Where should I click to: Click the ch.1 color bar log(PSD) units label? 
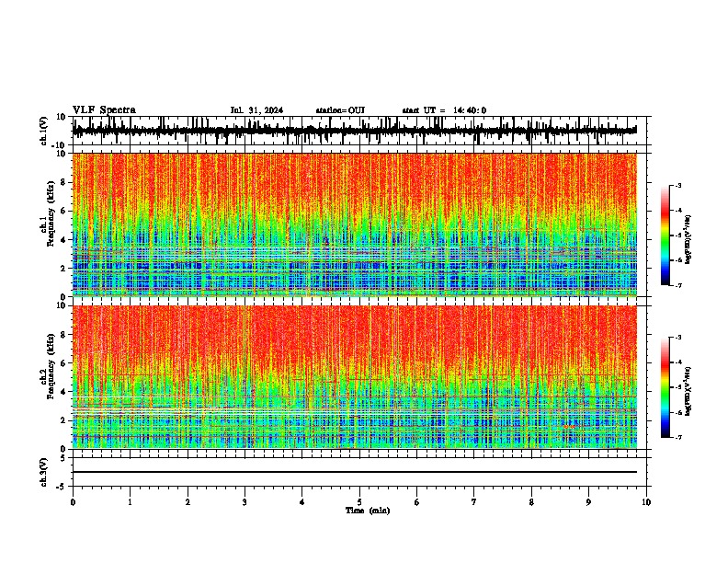coord(688,239)
